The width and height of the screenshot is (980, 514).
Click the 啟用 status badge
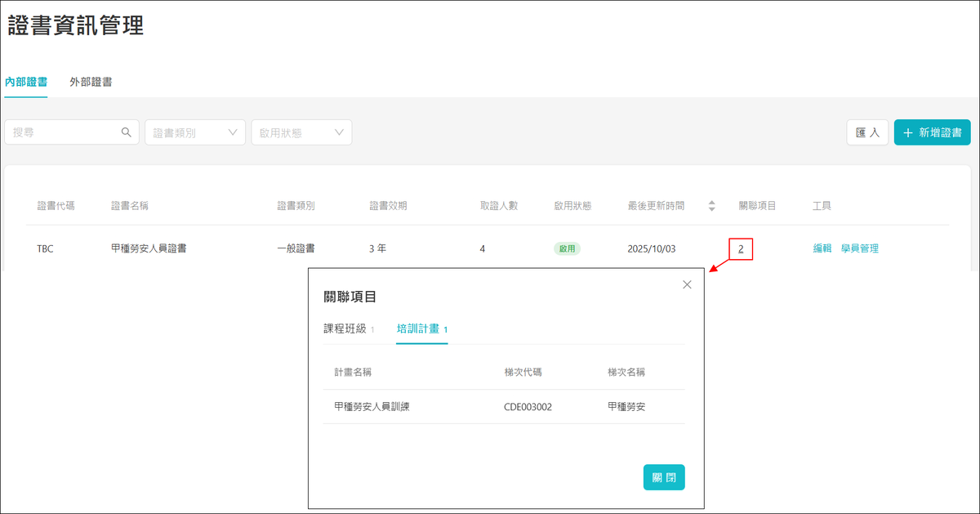567,248
